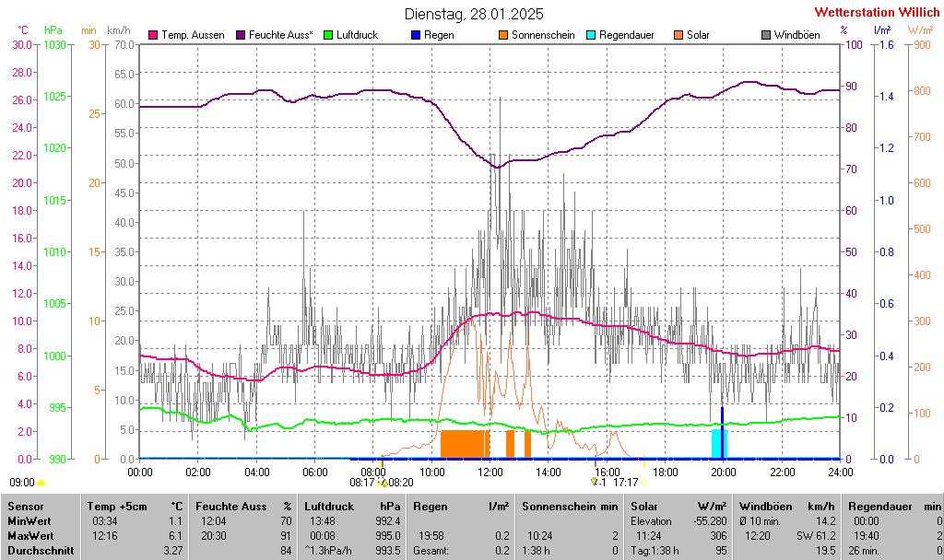Image resolution: width=944 pixels, height=560 pixels.
Task: Select the 'Luftdruck' legend label
Action: [x=358, y=35]
